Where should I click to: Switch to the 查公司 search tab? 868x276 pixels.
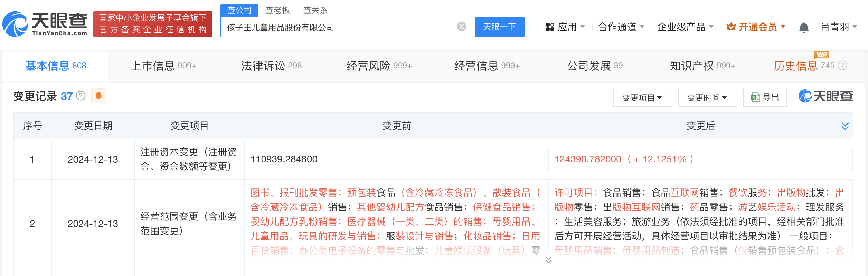239,10
